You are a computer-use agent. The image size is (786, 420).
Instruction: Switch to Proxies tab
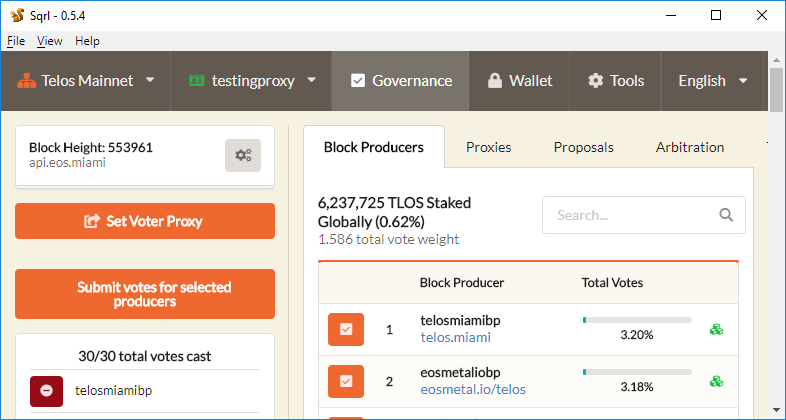pyautogui.click(x=489, y=147)
